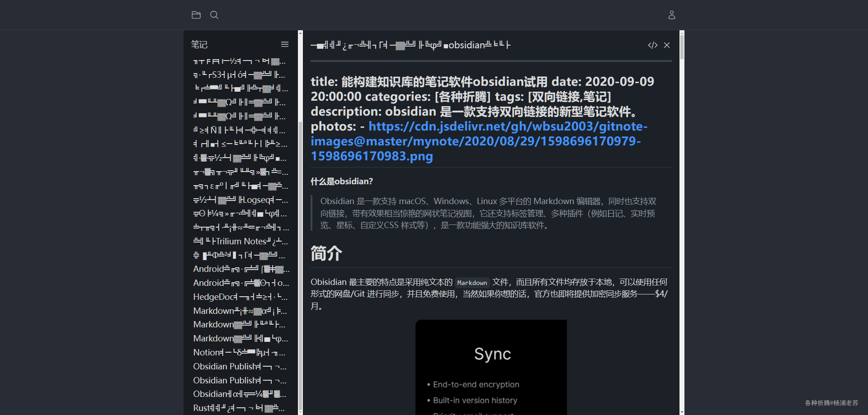Viewport: 868px width, 415px height.
Task: Open the jsdelivr photo URL link
Action: point(479,141)
